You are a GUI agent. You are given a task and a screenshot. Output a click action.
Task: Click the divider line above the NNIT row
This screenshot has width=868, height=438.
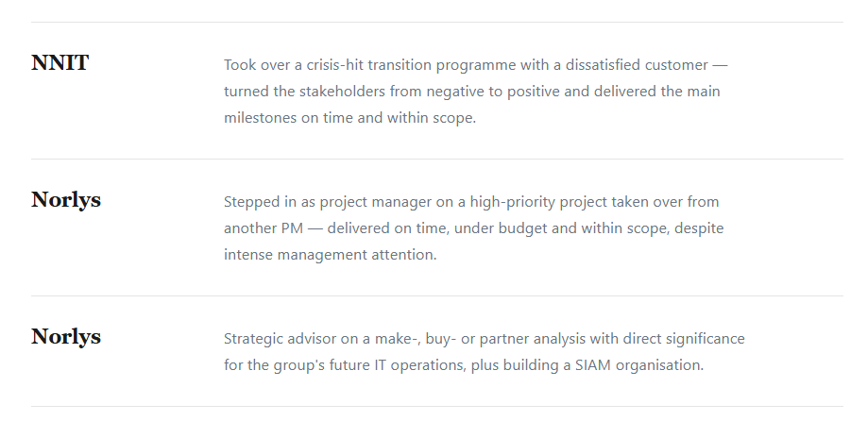tap(436, 22)
